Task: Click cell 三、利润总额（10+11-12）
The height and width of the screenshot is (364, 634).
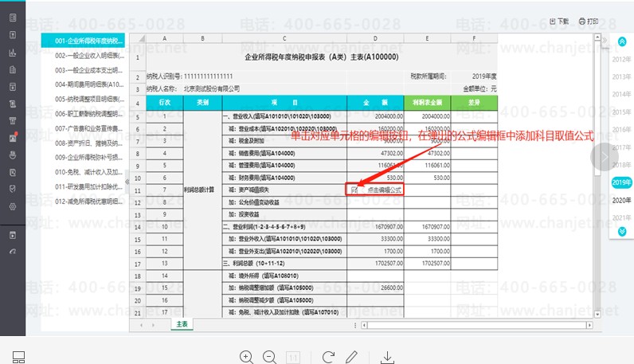Action: tap(284, 264)
